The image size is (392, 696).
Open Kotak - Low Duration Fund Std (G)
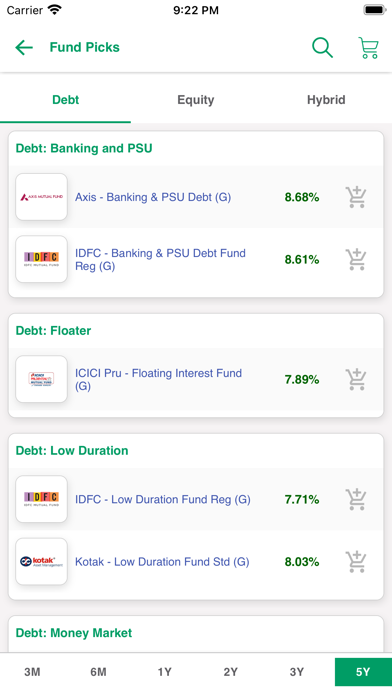point(162,562)
